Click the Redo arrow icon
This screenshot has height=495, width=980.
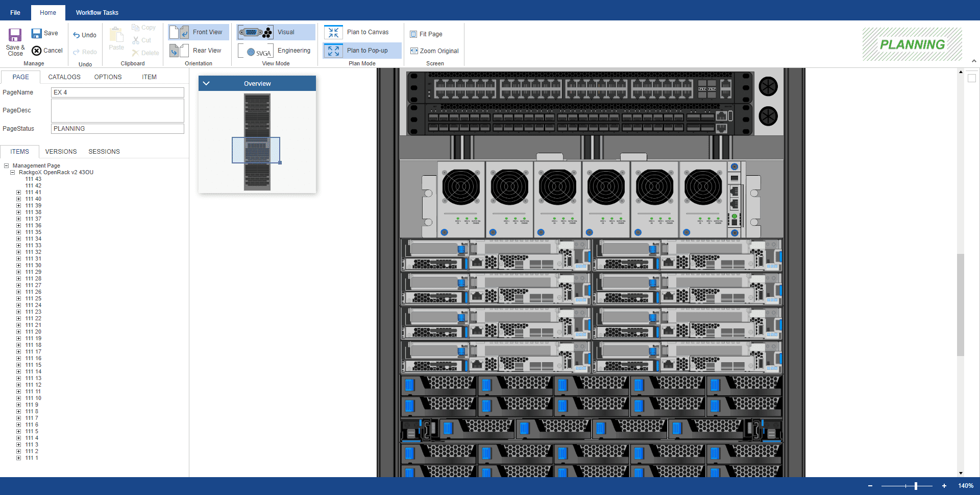(x=77, y=52)
